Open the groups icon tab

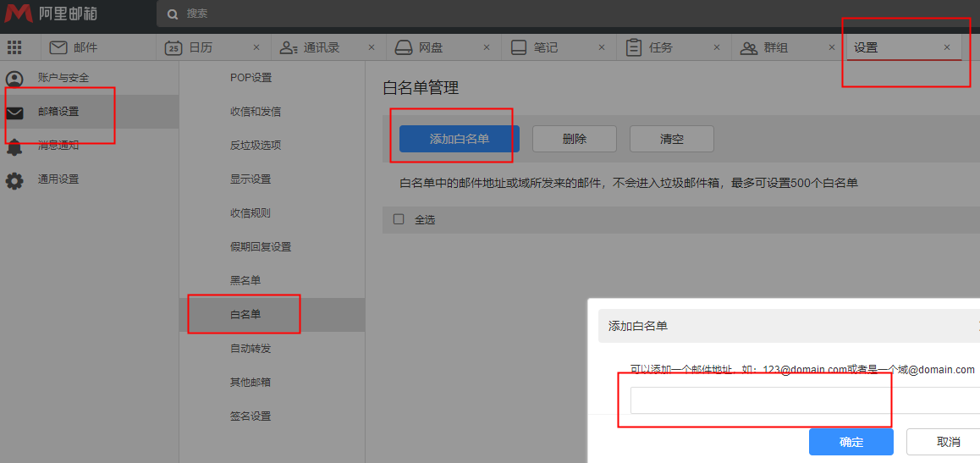click(749, 47)
